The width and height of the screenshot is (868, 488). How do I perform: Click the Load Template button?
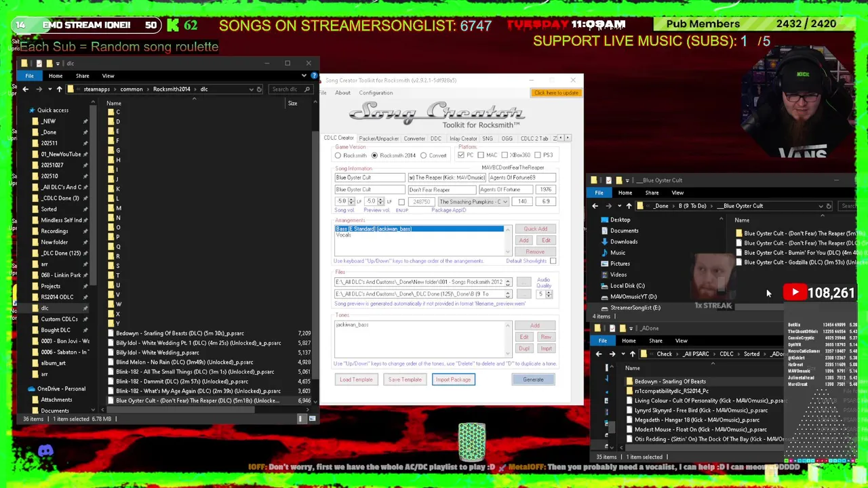pyautogui.click(x=356, y=380)
